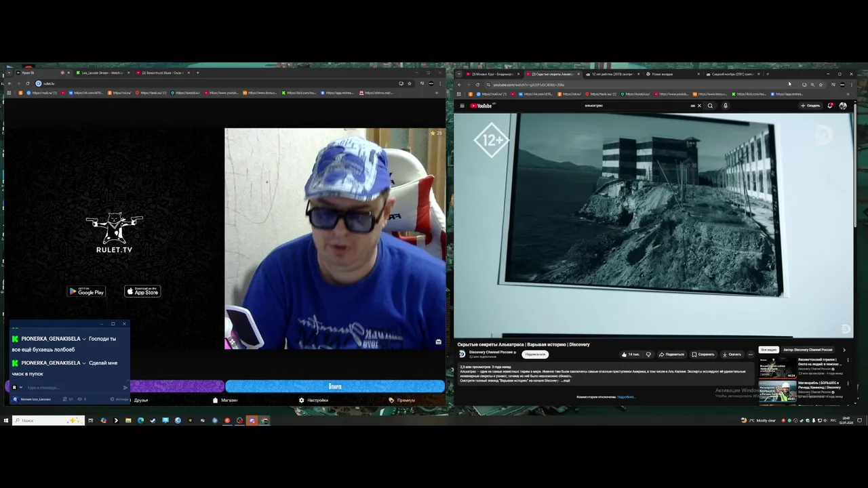868x488 pixels.
Task: Open Discovery Channel Россия channel avatar
Action: [462, 354]
